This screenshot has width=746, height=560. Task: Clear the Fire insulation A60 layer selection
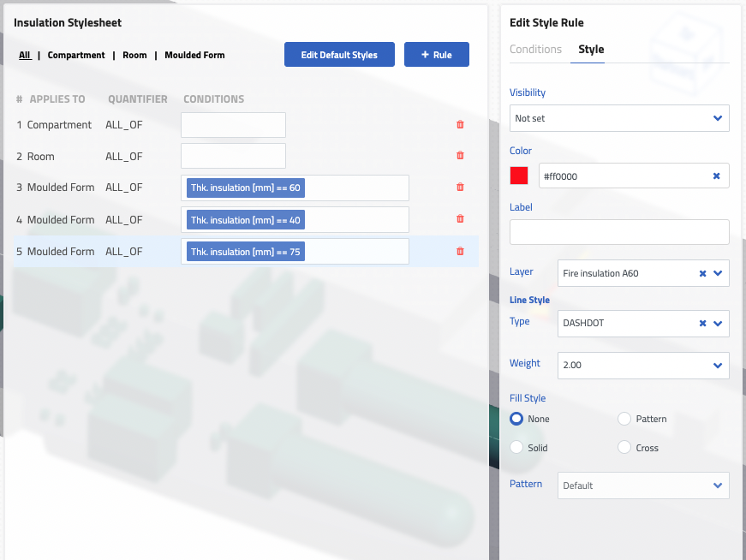[x=704, y=273]
